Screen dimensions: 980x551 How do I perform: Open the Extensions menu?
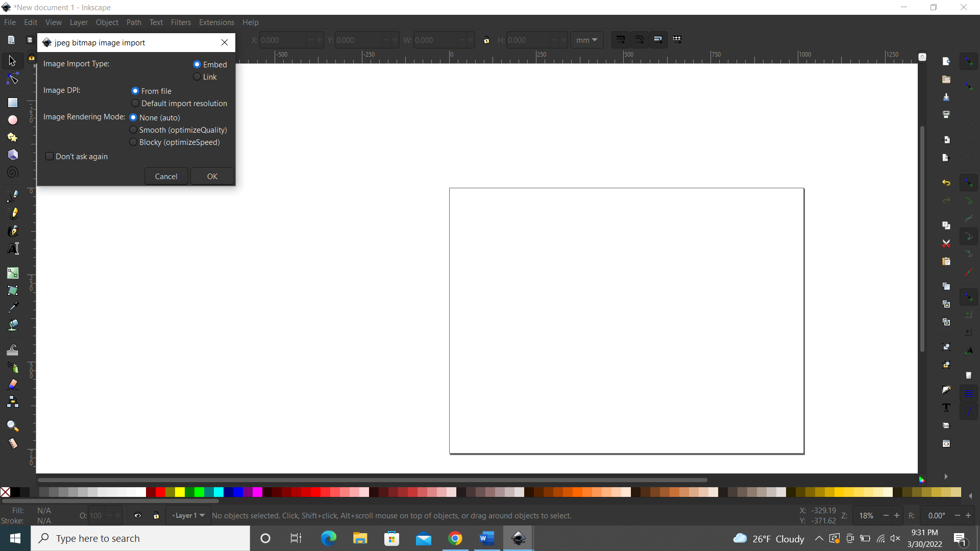coord(216,22)
